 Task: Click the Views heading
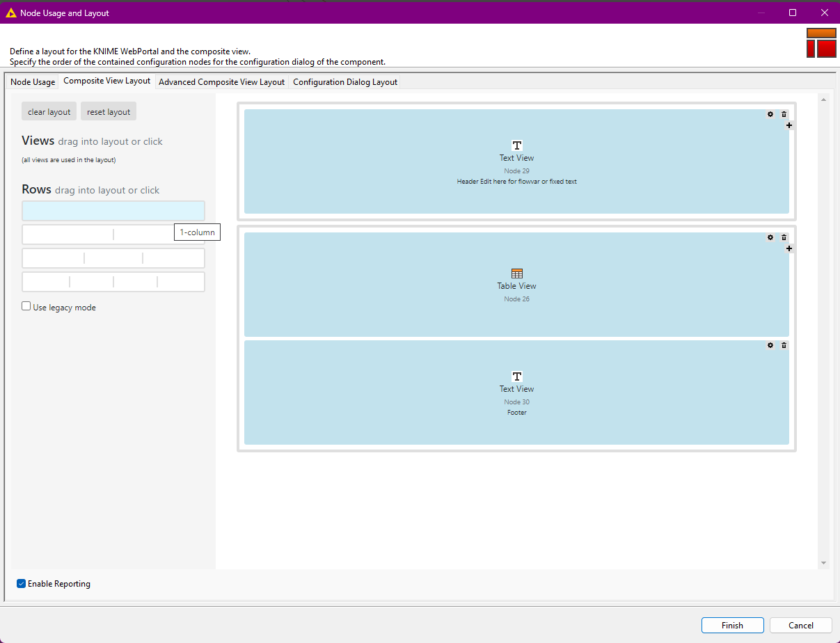coord(38,141)
